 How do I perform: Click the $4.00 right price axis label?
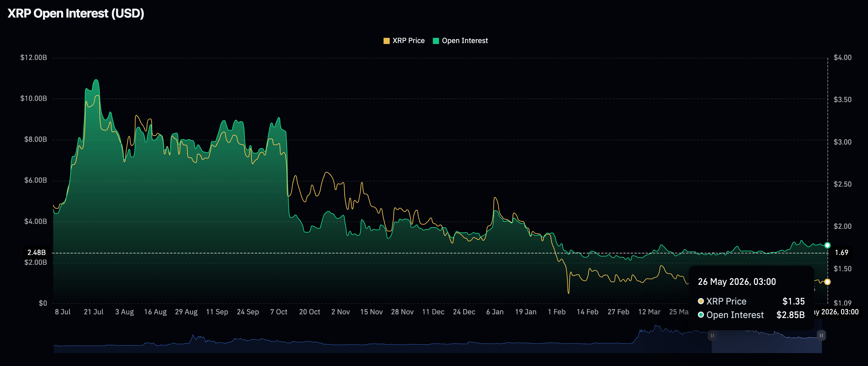(843, 57)
